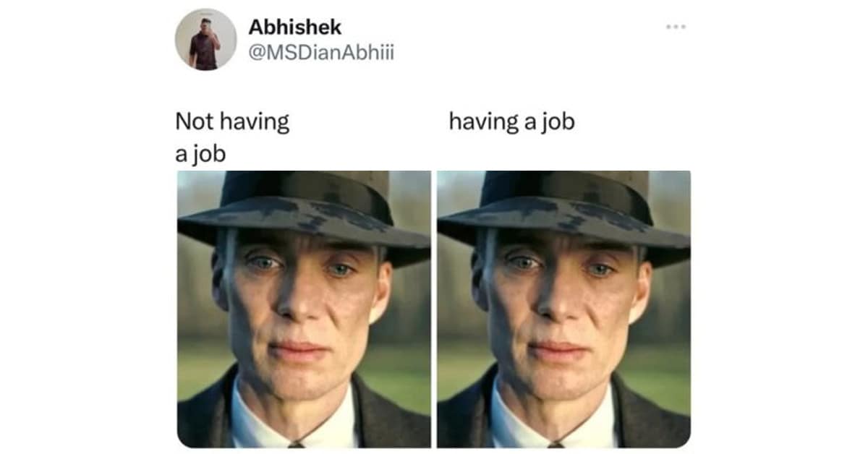Click the 'a job' second line text

click(200, 153)
